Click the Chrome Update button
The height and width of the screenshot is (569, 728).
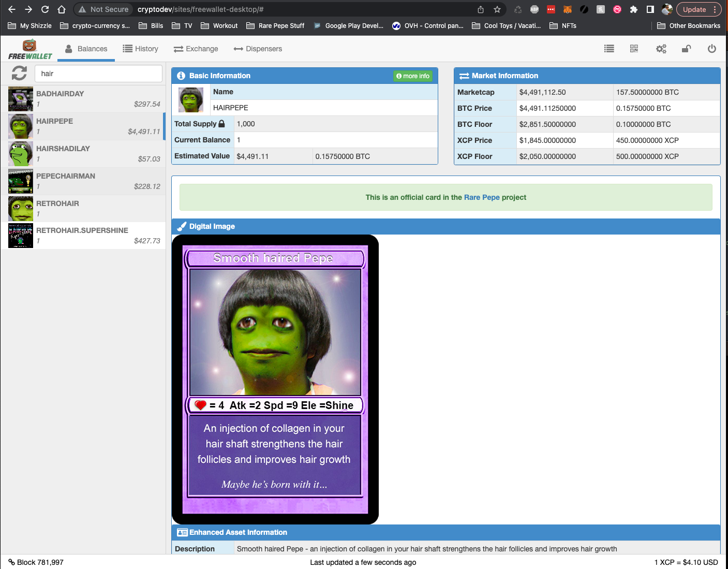(694, 9)
